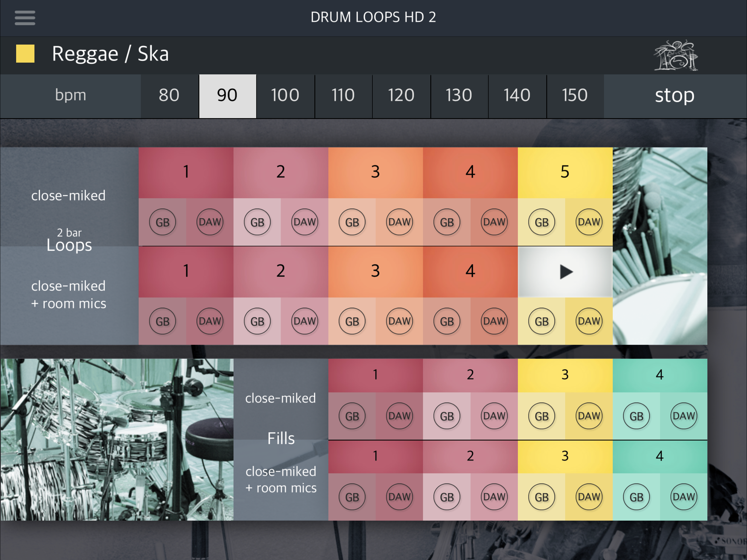Screen dimensions: 747x560
Task: Click the drum kit photo thumbnail
Action: pos(116,439)
